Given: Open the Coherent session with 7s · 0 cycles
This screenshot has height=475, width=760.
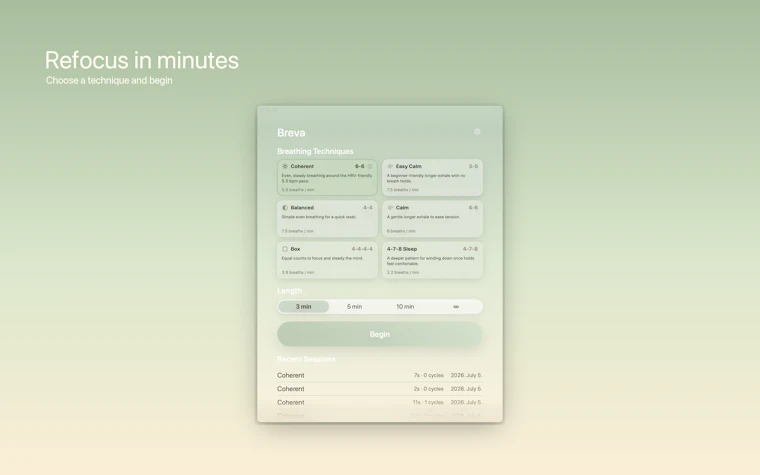Looking at the screenshot, I should point(380,375).
